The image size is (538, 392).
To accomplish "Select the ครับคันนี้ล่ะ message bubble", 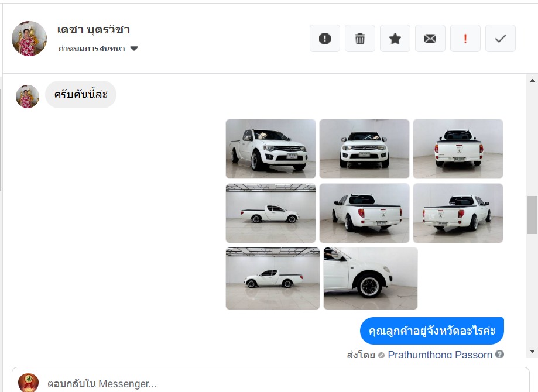I will coord(81,94).
